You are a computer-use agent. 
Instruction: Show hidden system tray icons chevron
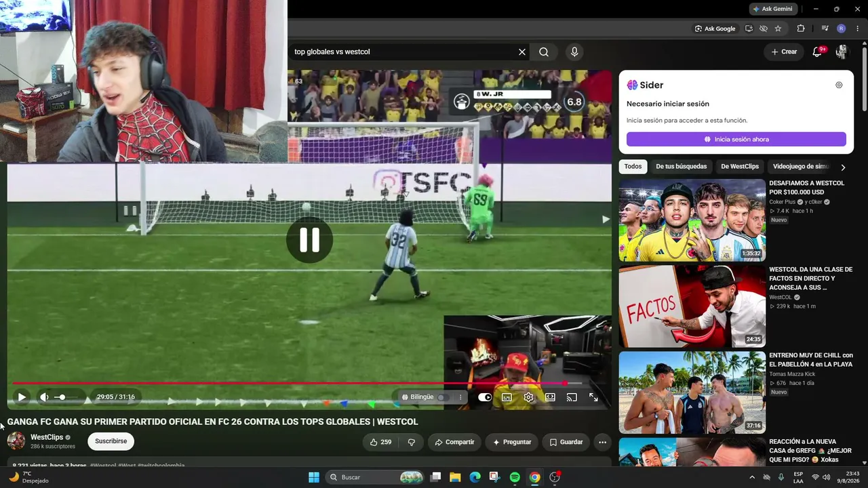pos(751,477)
